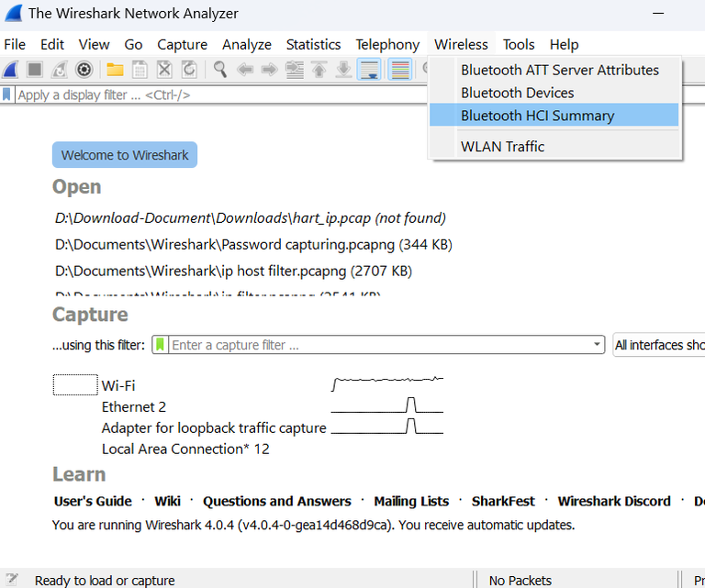Choose WLAN Traffic menu entry
This screenshot has height=588, width=705.
click(x=554, y=146)
